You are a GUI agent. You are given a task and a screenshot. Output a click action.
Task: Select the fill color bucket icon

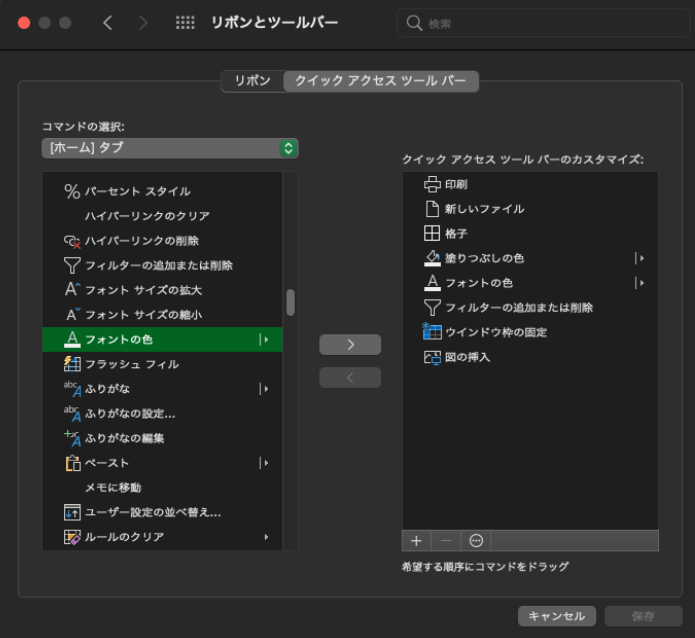pos(432,258)
